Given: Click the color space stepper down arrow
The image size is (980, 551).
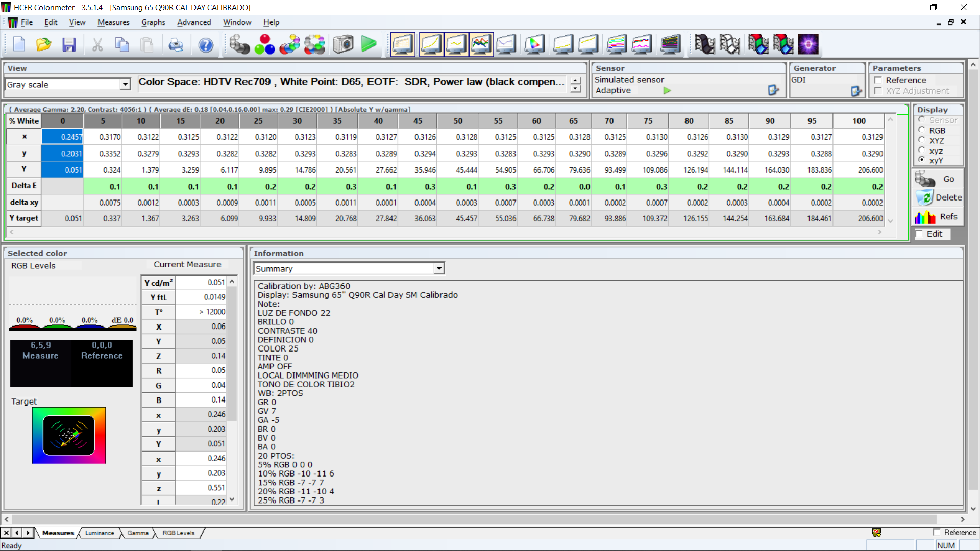Looking at the screenshot, I should coord(576,89).
